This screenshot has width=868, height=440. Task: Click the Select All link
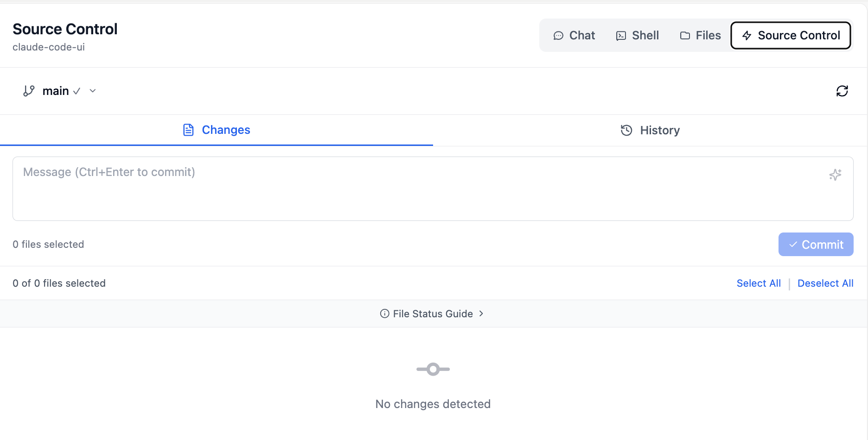[759, 283]
